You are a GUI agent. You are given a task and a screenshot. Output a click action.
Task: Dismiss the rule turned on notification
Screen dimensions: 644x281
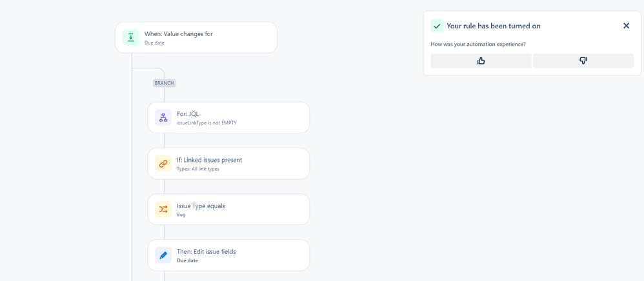(x=626, y=26)
